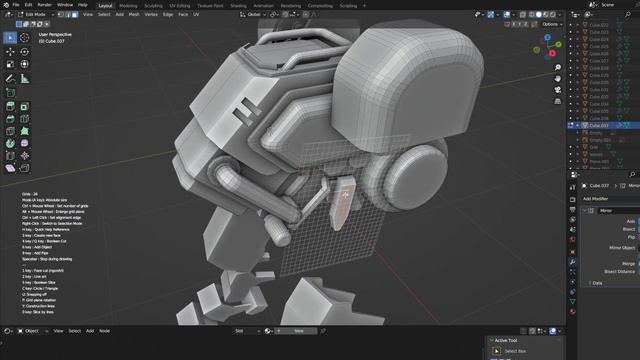Image resolution: width=640 pixels, height=360 pixels.
Task: Add a new workspace with plus button
Action: [x=364, y=6]
